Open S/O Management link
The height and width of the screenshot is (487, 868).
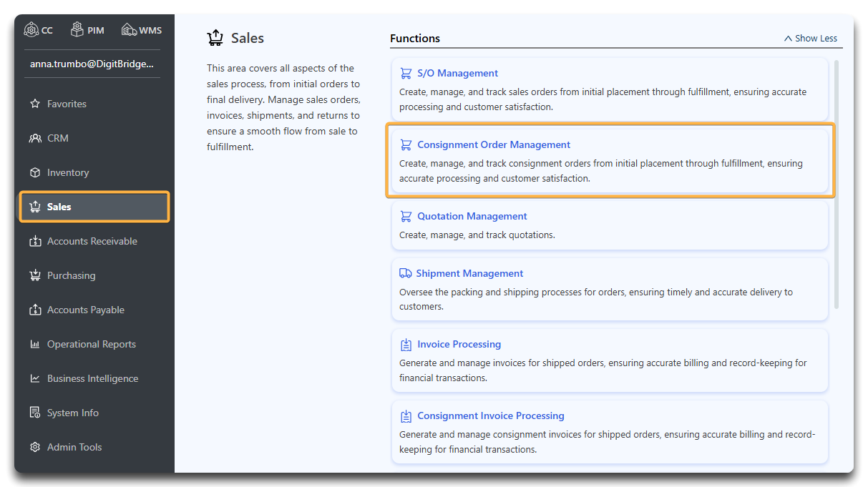coord(457,73)
